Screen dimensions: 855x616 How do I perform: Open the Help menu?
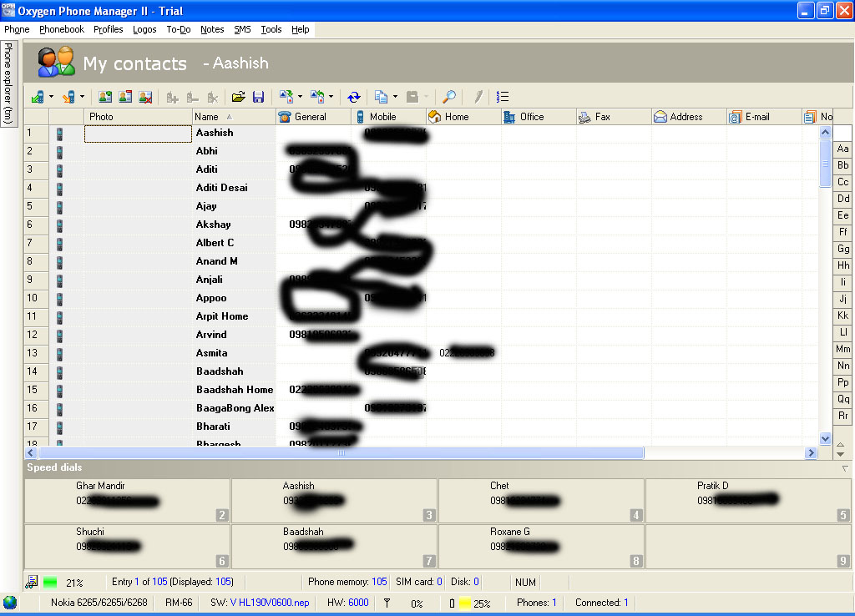300,29
